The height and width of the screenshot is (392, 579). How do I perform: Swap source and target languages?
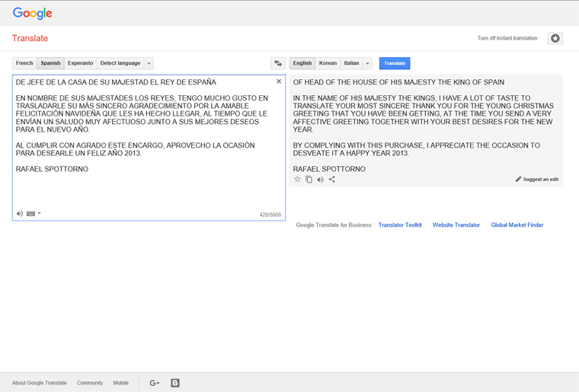[x=277, y=63]
